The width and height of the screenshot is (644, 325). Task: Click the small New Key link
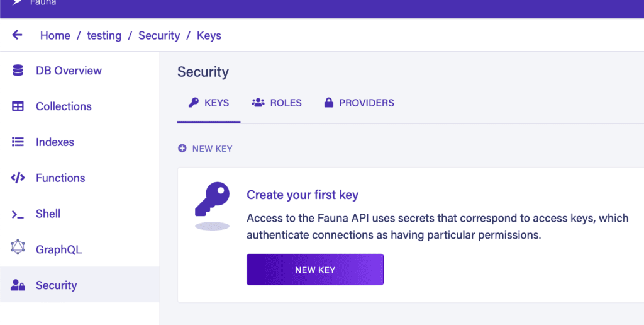(x=212, y=149)
